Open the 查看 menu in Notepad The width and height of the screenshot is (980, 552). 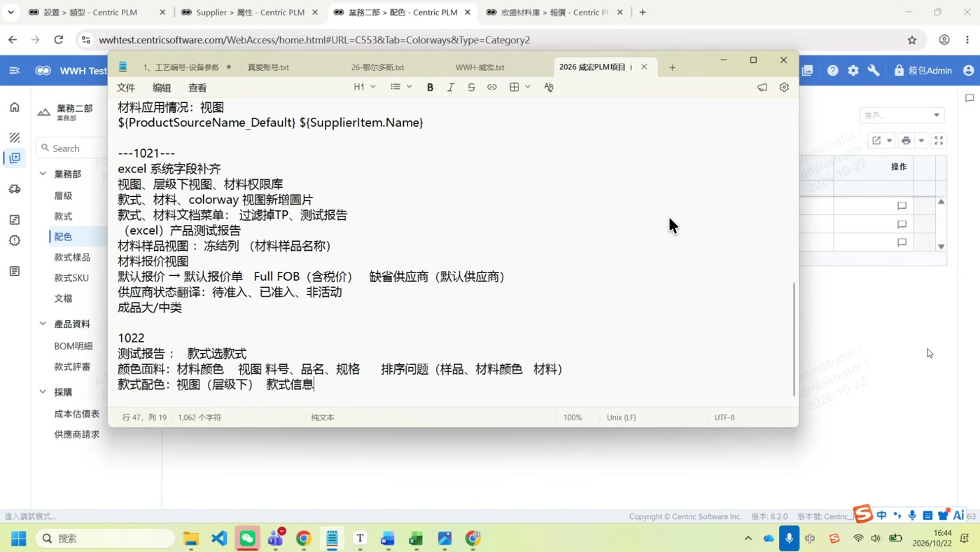(197, 88)
